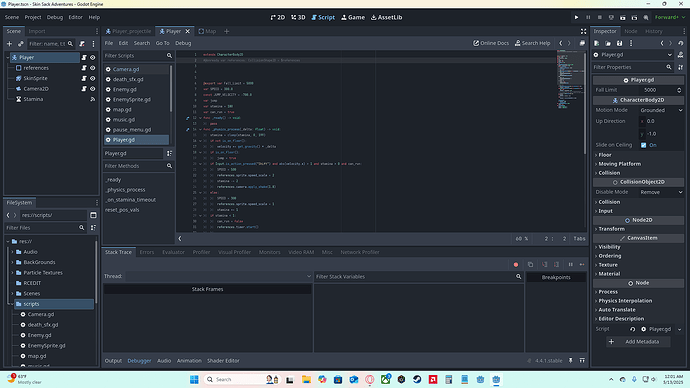
Task: Pin the bottom panel with the pin icon
Action: pos(571,360)
